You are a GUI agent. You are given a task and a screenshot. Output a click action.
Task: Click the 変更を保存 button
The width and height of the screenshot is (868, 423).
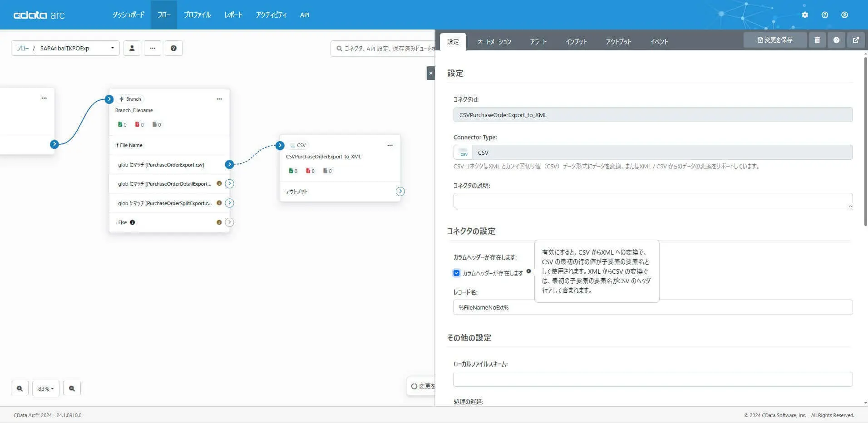775,40
